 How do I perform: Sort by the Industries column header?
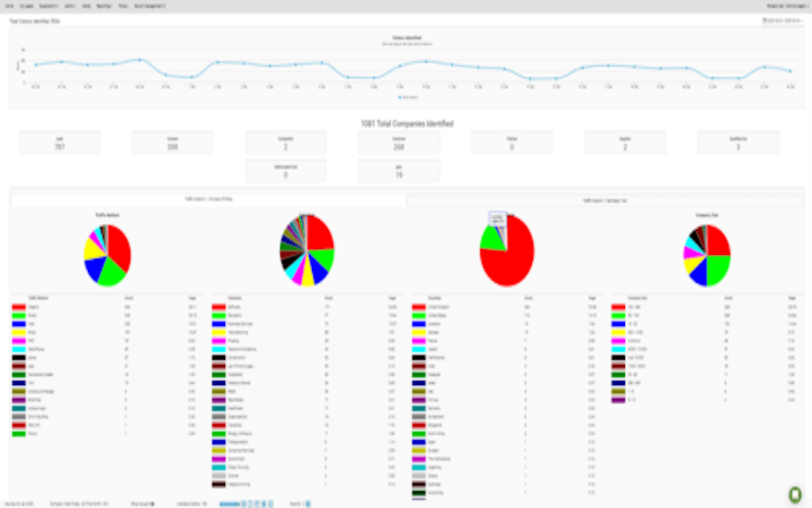click(235, 298)
